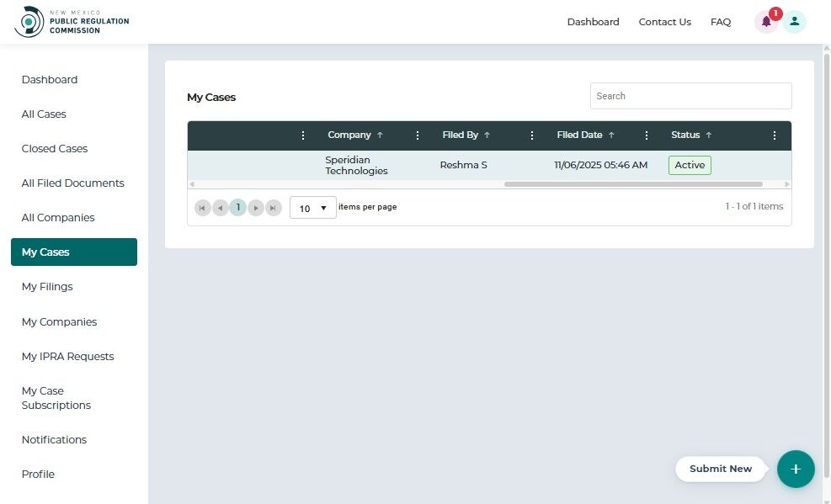Expand the items per page dropdown
Screen dimensions: 831x504
312,208
